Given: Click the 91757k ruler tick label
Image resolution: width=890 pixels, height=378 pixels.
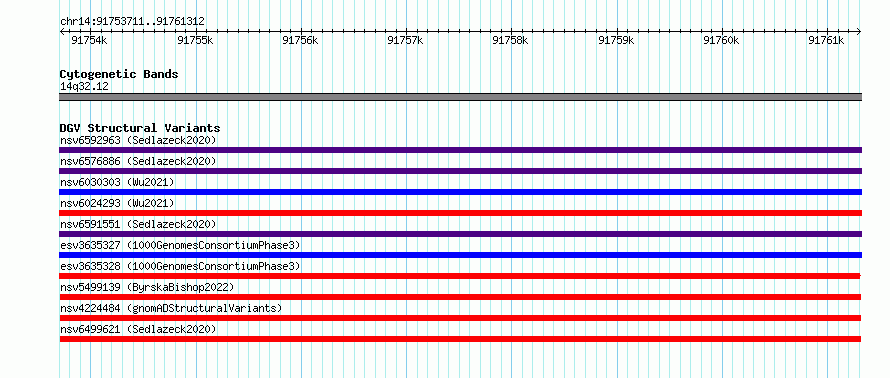Looking at the screenshot, I should point(405,40).
